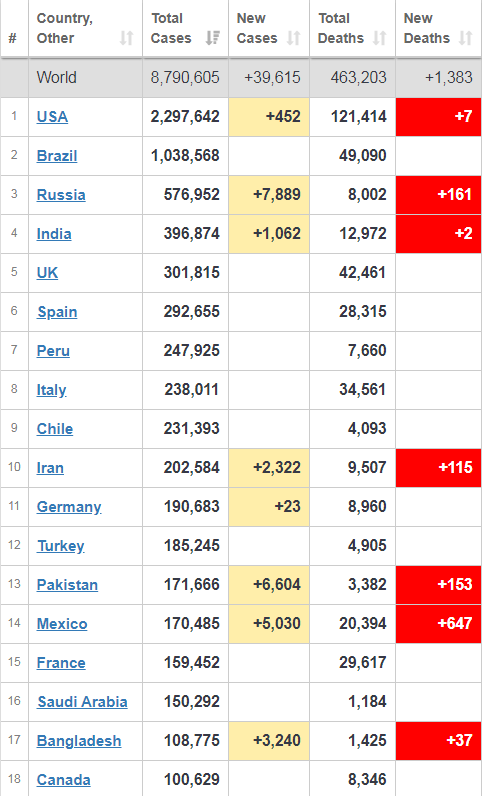The height and width of the screenshot is (796, 482).
Task: Open Mexico country details
Action: coord(62,624)
